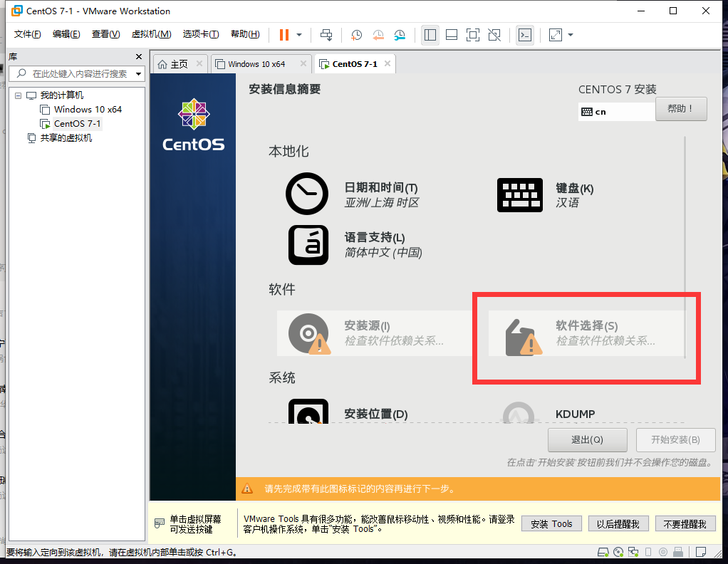Open 日期和时间(T) clock icon
Viewport: 728px width, 564px height.
[x=307, y=194]
